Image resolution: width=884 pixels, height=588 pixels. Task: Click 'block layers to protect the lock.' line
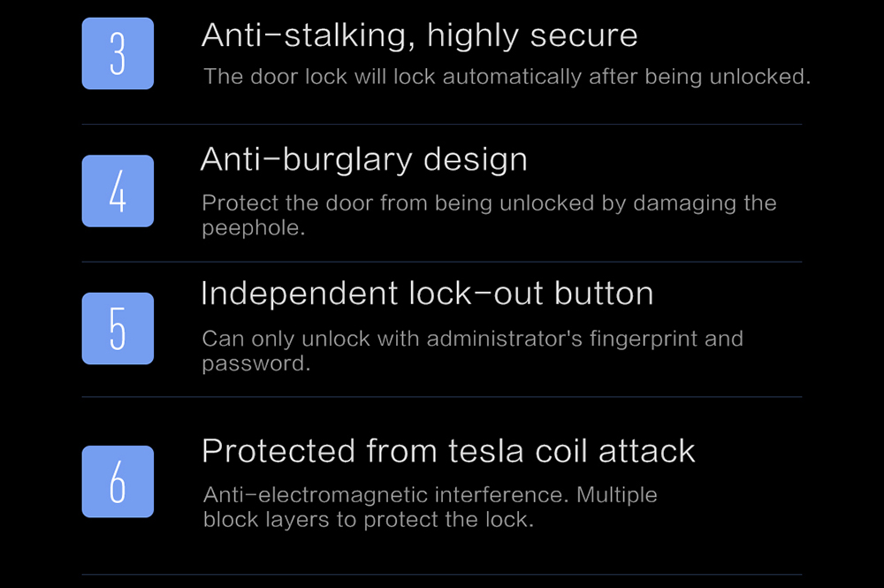click(x=368, y=520)
